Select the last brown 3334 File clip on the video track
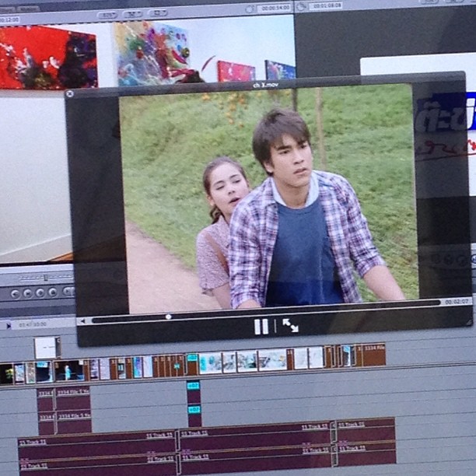Screen dimensions: 476x476 coord(374,355)
